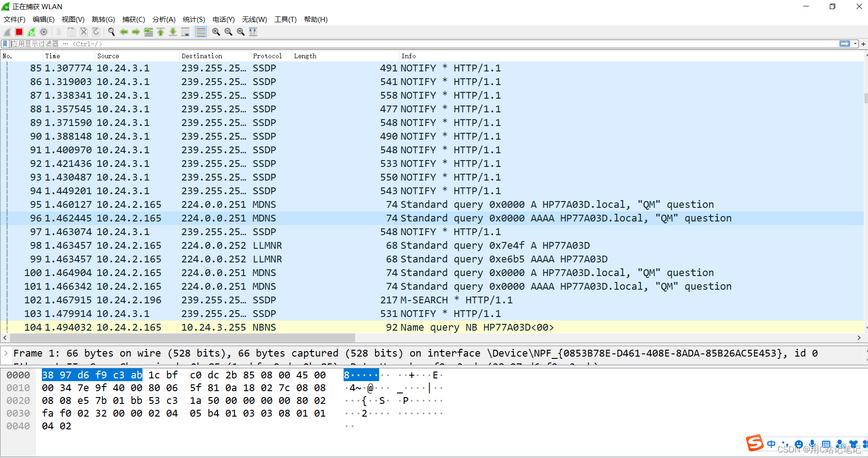Sort by the Protocol column header

(x=271, y=56)
